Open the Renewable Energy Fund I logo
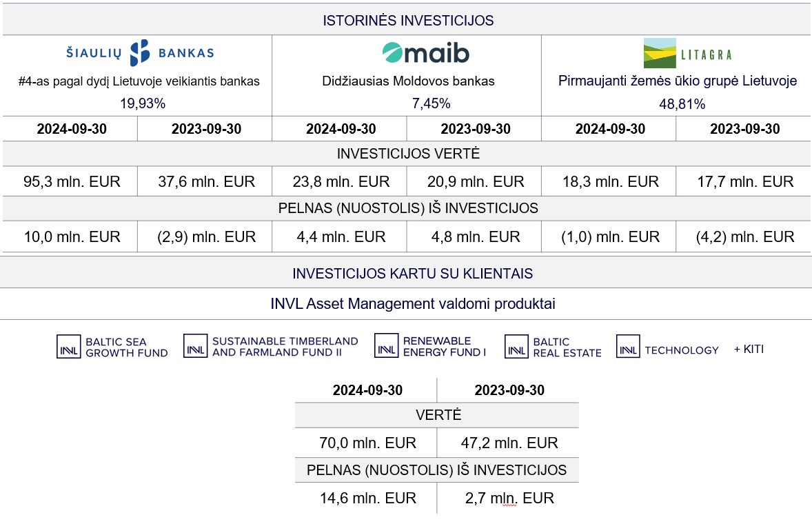The height and width of the screenshot is (524, 812). pos(430,346)
